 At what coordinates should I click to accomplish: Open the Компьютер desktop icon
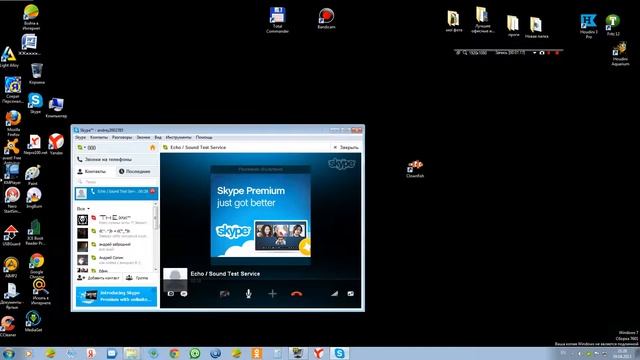[x=56, y=107]
